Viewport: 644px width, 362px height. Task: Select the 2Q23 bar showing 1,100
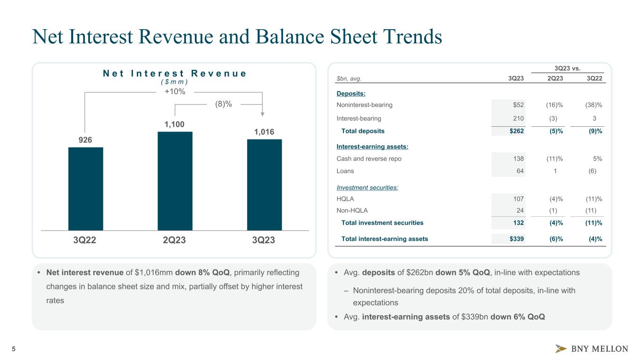click(x=175, y=181)
